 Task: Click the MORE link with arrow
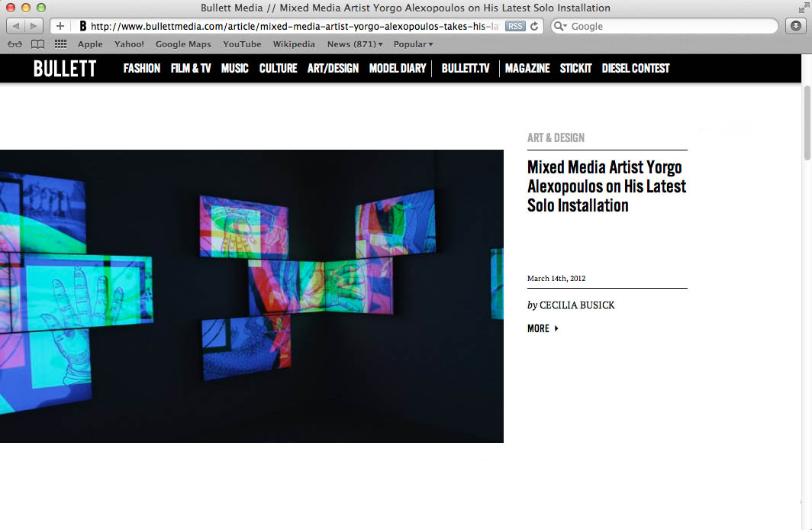(x=543, y=328)
